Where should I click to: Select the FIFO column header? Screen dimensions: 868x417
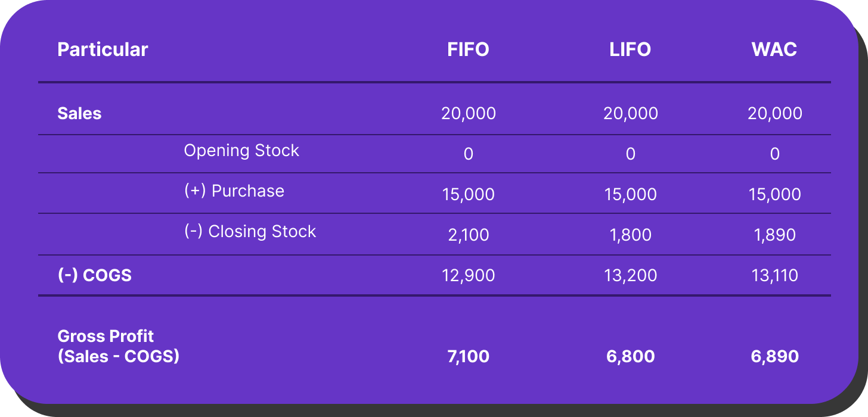click(468, 49)
